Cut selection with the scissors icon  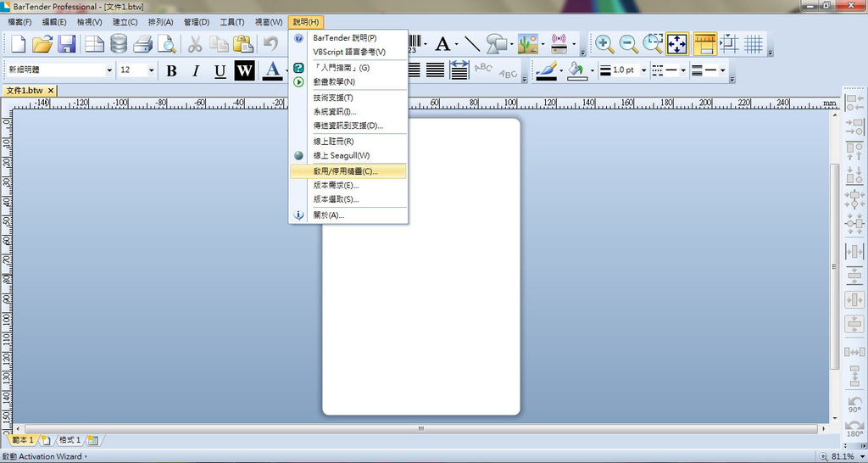194,44
